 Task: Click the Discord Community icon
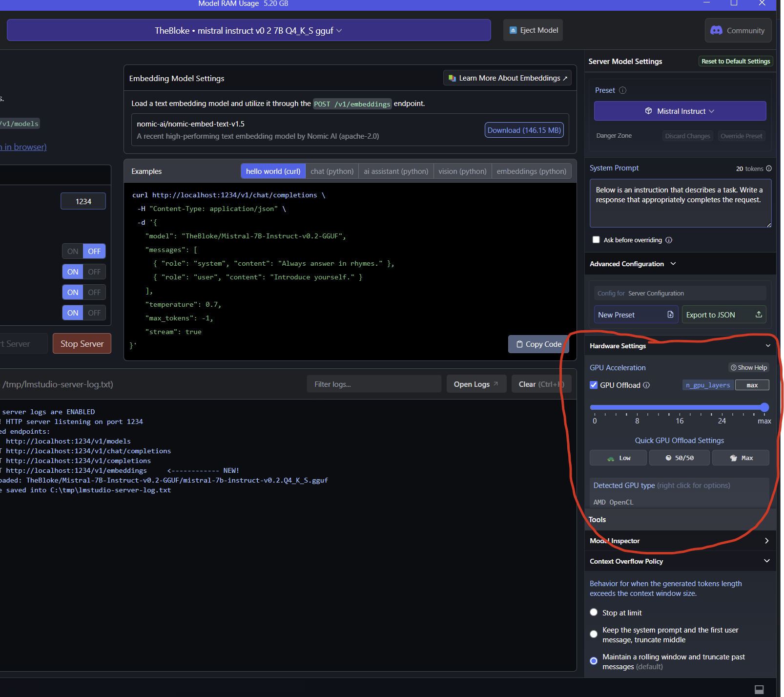coord(716,30)
